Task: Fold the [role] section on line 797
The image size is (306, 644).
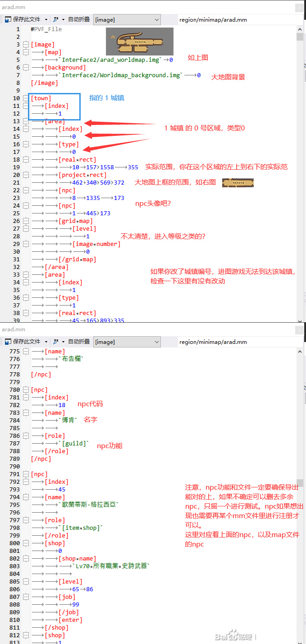Action: pyautogui.click(x=26, y=520)
